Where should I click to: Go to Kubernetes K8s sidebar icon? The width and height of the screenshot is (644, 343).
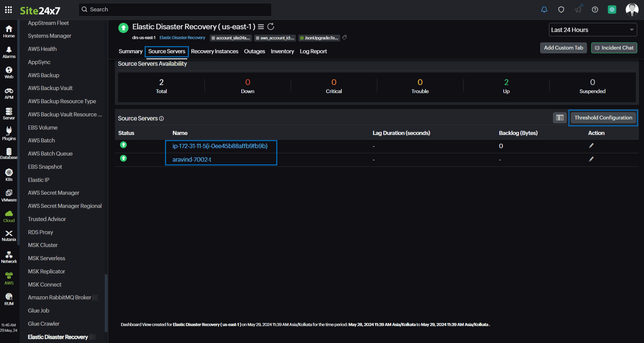click(9, 175)
